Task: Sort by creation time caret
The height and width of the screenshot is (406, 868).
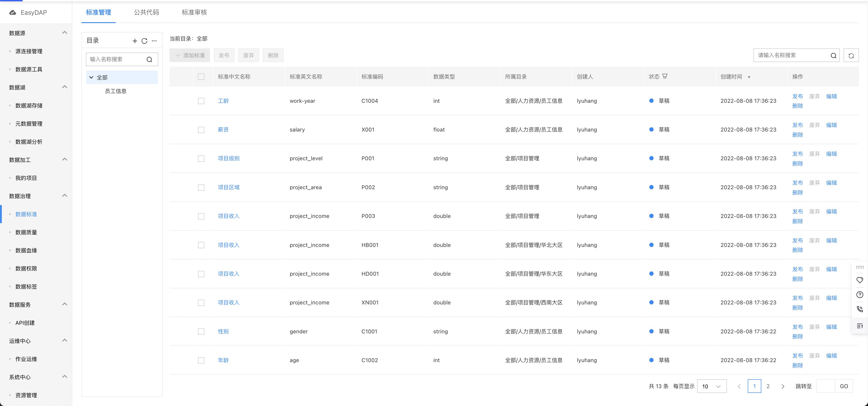Action: click(749, 77)
